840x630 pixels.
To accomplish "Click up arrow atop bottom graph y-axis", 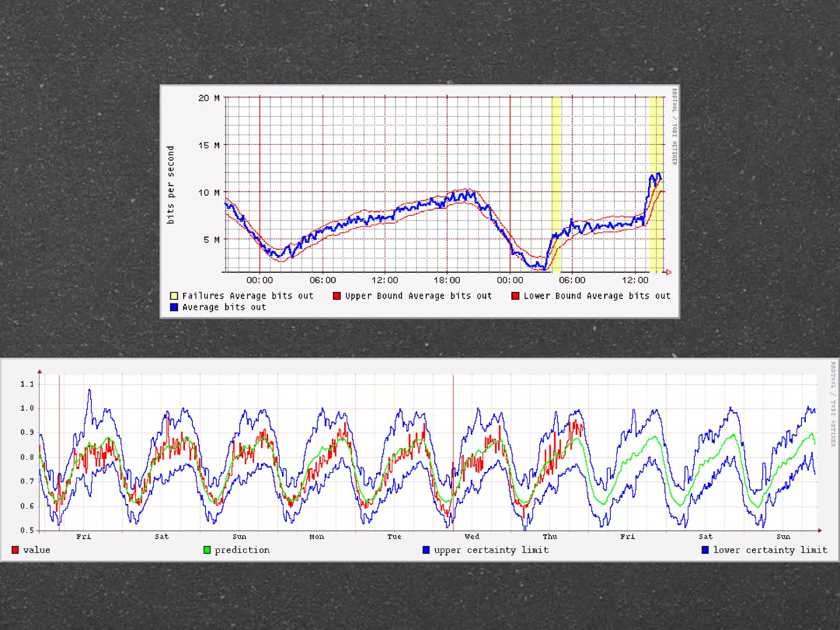I will click(40, 372).
